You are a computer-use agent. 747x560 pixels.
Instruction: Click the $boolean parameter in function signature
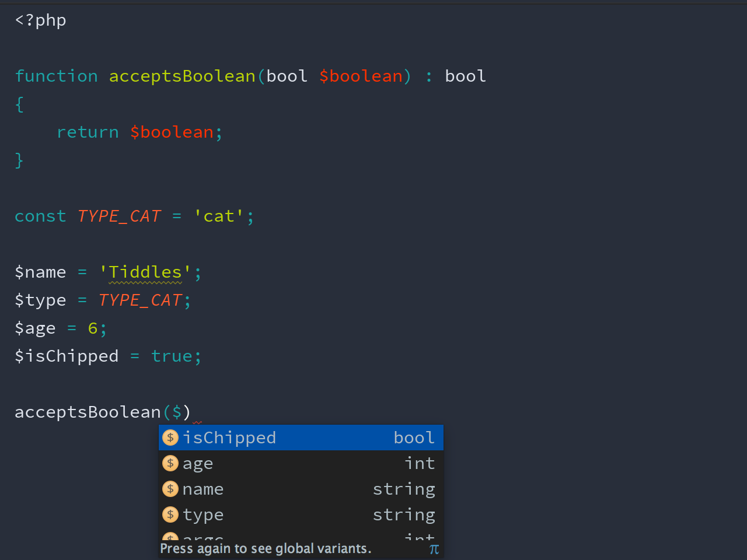pyautogui.click(x=361, y=76)
